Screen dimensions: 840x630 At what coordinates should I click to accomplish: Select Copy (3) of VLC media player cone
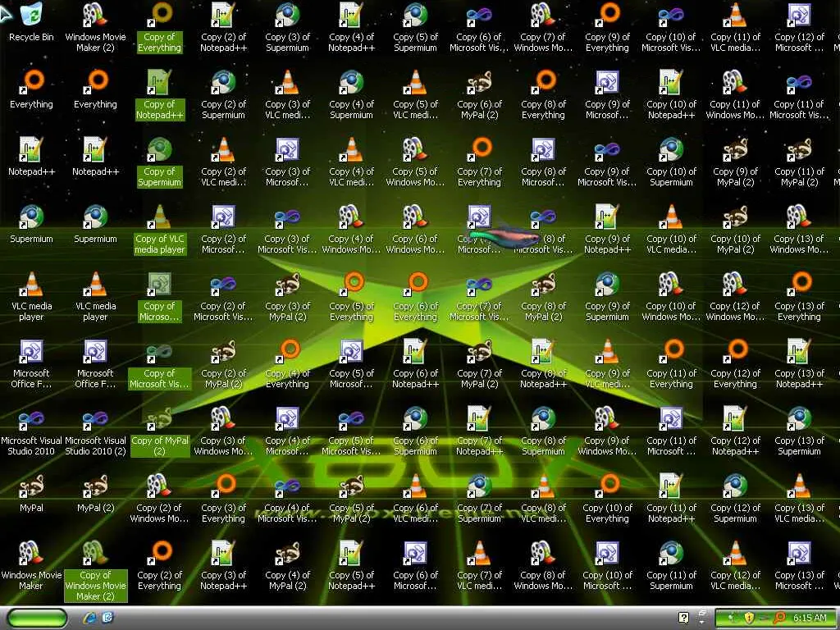(288, 95)
